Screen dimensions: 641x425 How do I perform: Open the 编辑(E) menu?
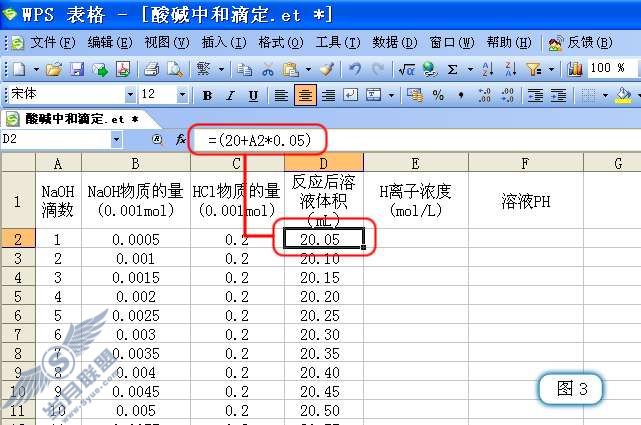coord(110,42)
